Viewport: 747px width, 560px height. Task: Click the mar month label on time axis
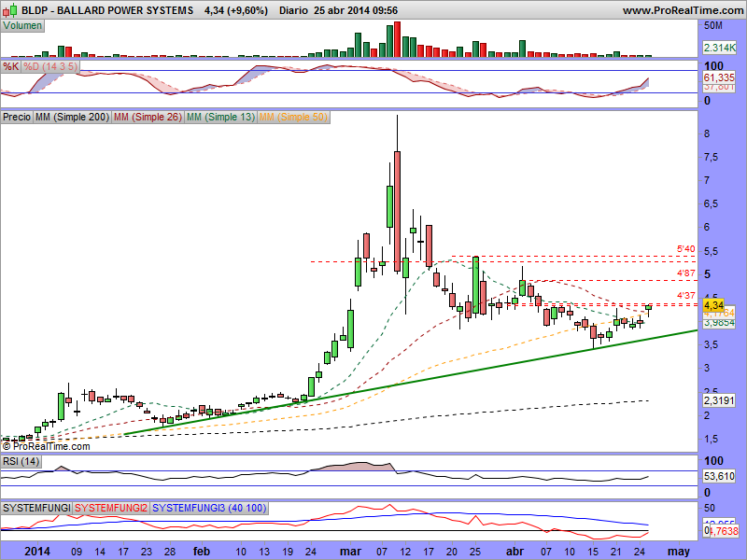351,552
